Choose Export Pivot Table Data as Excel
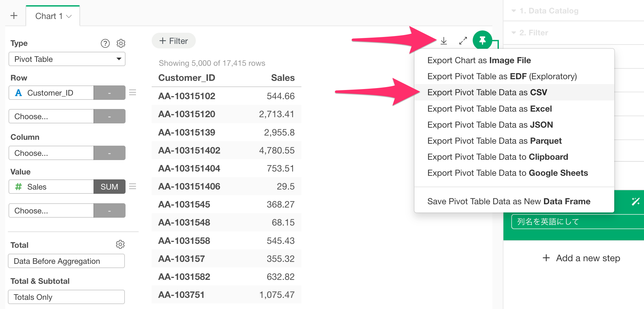The width and height of the screenshot is (644, 309). point(489,109)
